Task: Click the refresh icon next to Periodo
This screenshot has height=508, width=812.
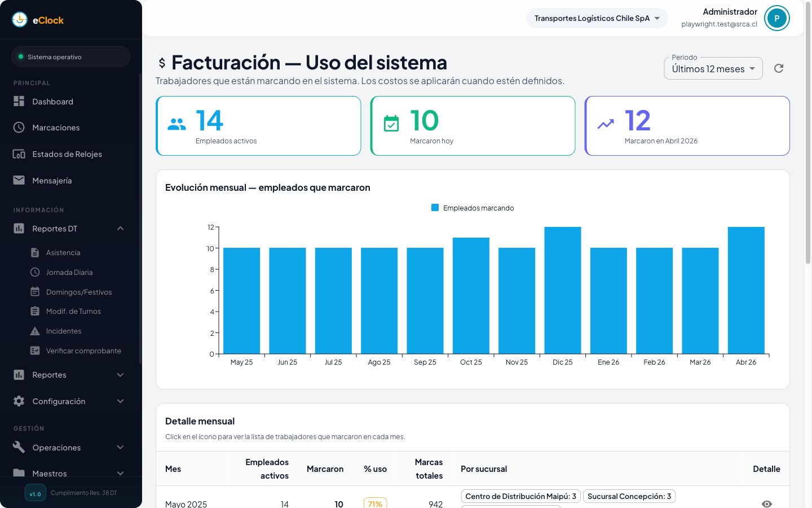Action: tap(779, 68)
